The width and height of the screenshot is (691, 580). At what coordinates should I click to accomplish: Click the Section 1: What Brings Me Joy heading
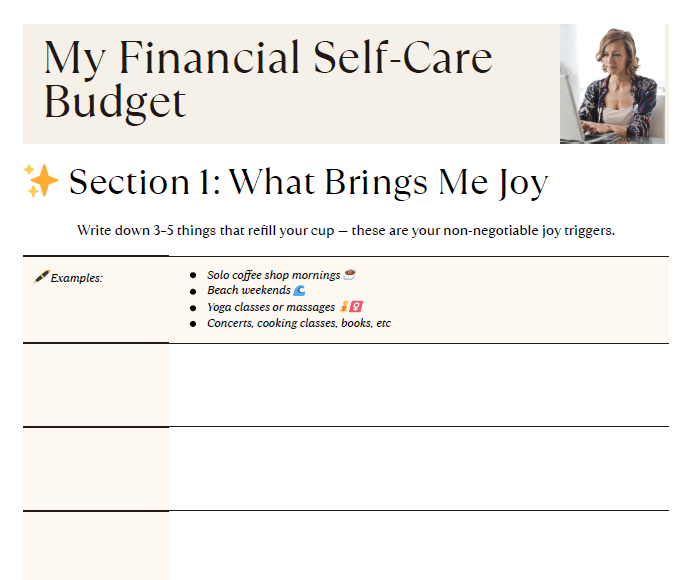pyautogui.click(x=308, y=183)
